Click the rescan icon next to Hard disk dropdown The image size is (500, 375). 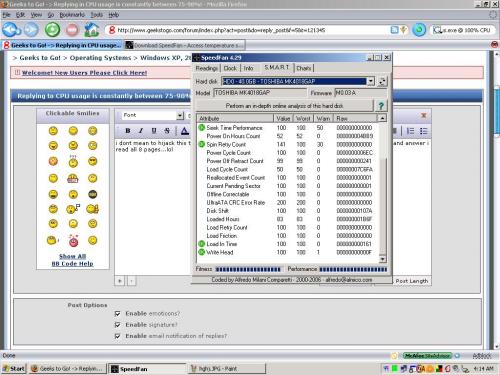click(382, 81)
